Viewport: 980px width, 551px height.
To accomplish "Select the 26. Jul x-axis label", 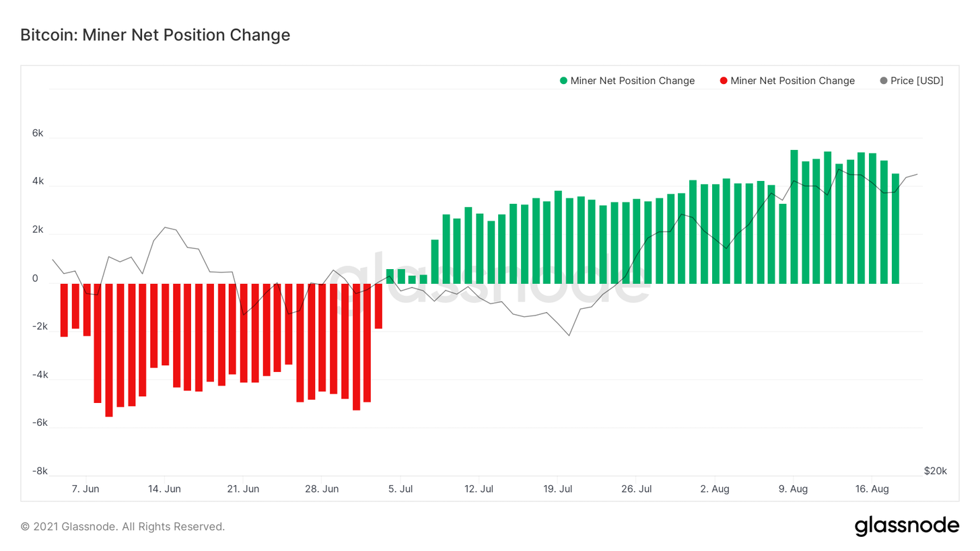I will (x=636, y=488).
